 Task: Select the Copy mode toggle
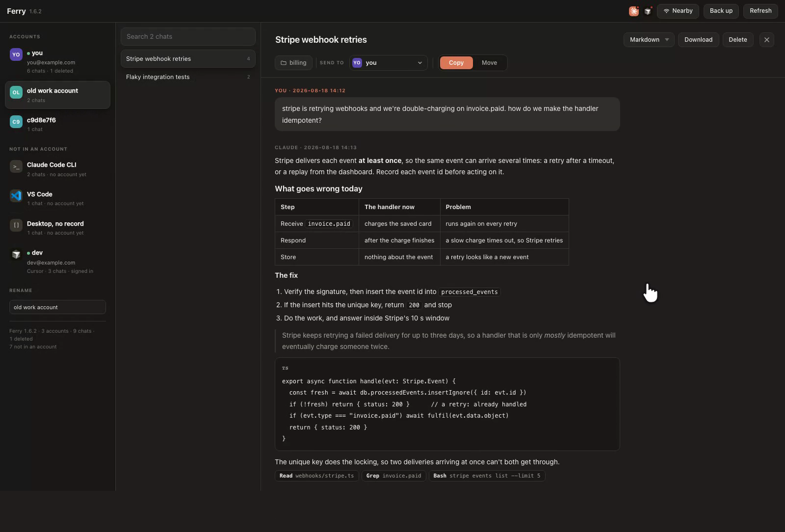coord(456,63)
